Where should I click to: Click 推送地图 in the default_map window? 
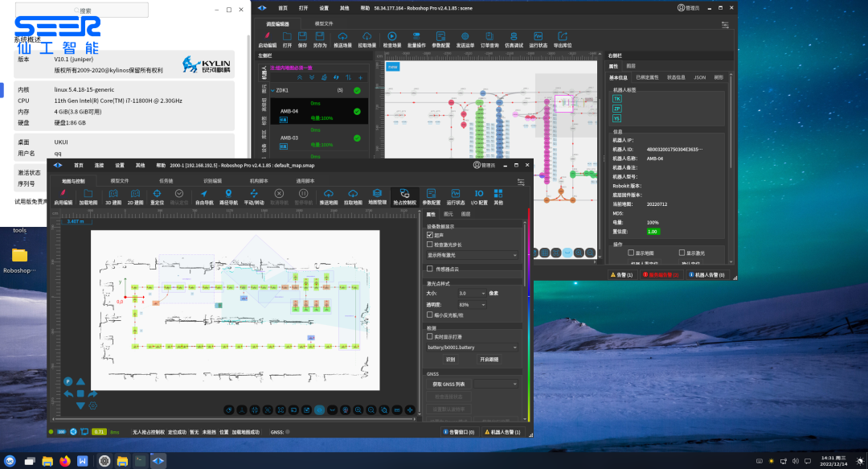(328, 197)
